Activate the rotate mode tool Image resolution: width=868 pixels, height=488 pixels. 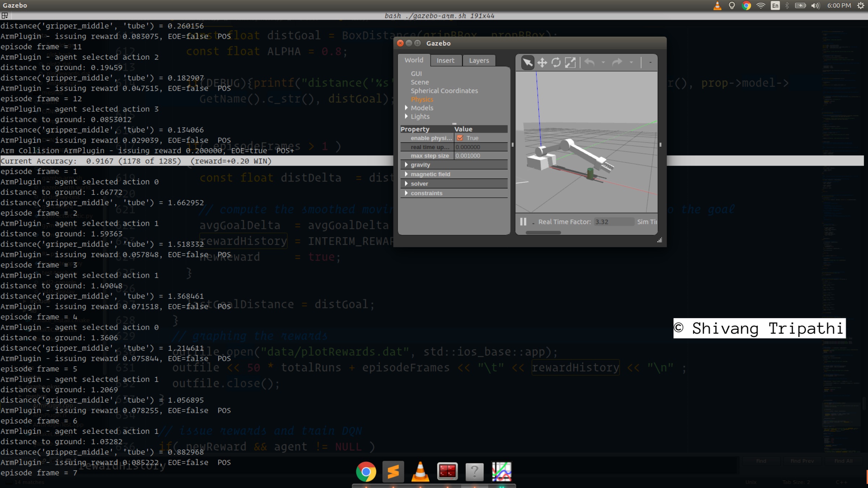tap(556, 63)
